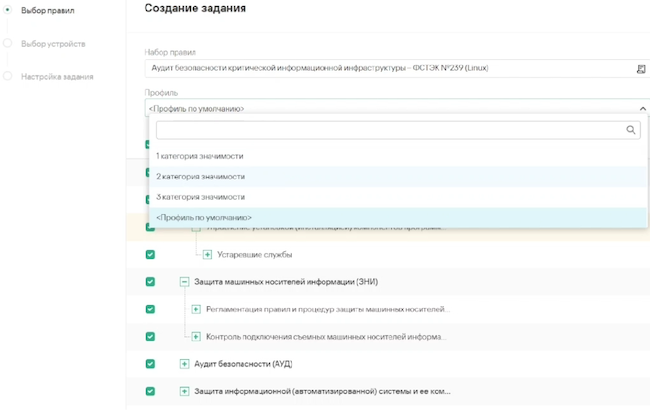The image size is (650, 411).
Task: Open the rule set browse icon
Action: point(641,69)
